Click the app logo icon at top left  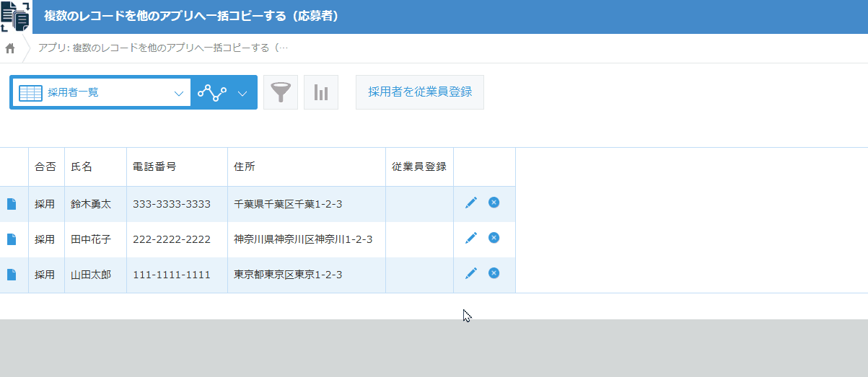click(15, 17)
